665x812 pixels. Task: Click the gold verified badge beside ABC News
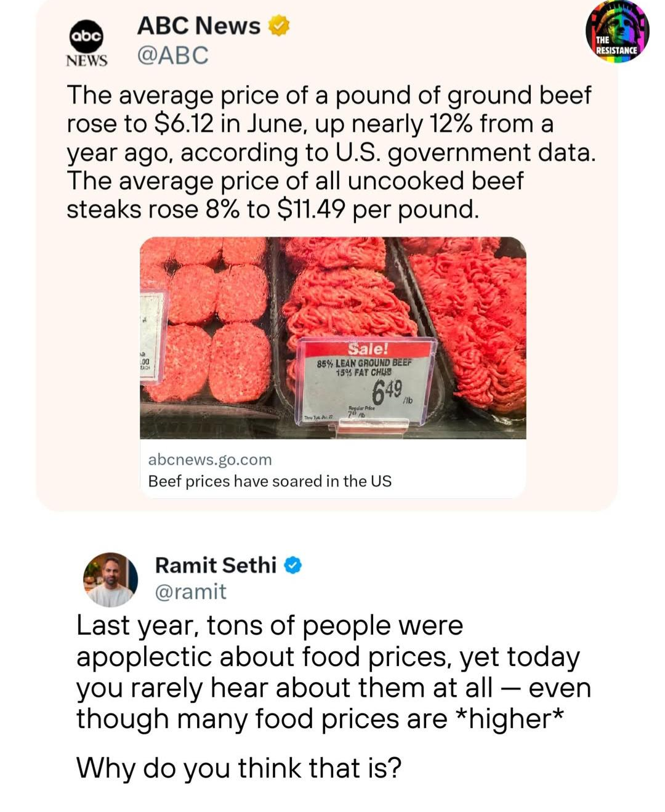279,26
